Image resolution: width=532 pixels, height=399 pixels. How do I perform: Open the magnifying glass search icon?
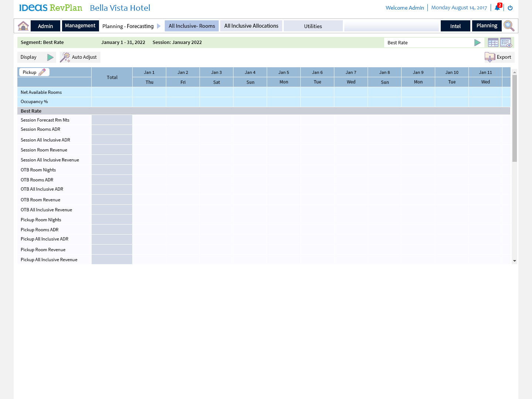click(509, 26)
